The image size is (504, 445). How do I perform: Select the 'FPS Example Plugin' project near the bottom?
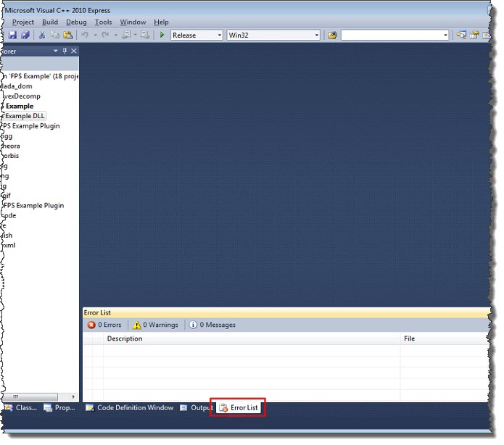tap(33, 205)
